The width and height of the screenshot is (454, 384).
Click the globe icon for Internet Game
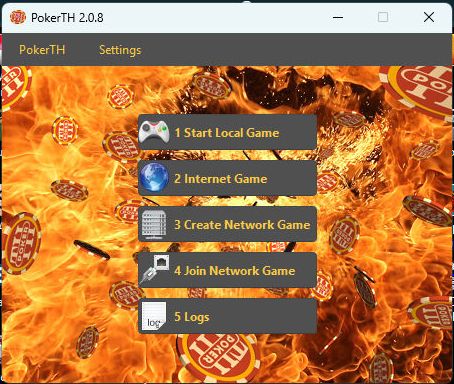[154, 178]
